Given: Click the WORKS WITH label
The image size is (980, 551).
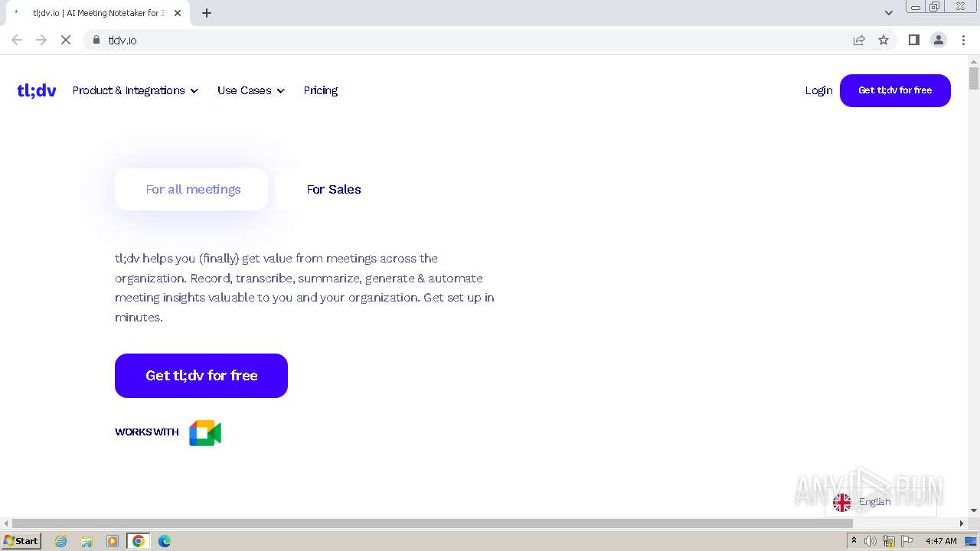Looking at the screenshot, I should coord(147,432).
